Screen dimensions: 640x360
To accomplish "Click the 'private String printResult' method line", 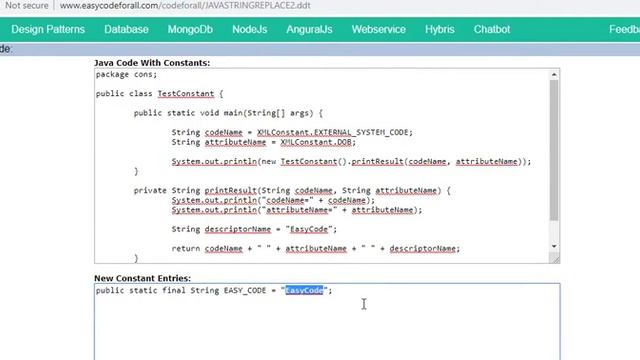I will 292,190.
